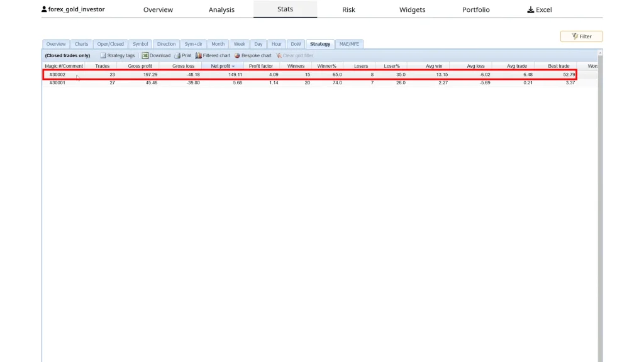Click the Net profit sort arrow

pyautogui.click(x=233, y=66)
